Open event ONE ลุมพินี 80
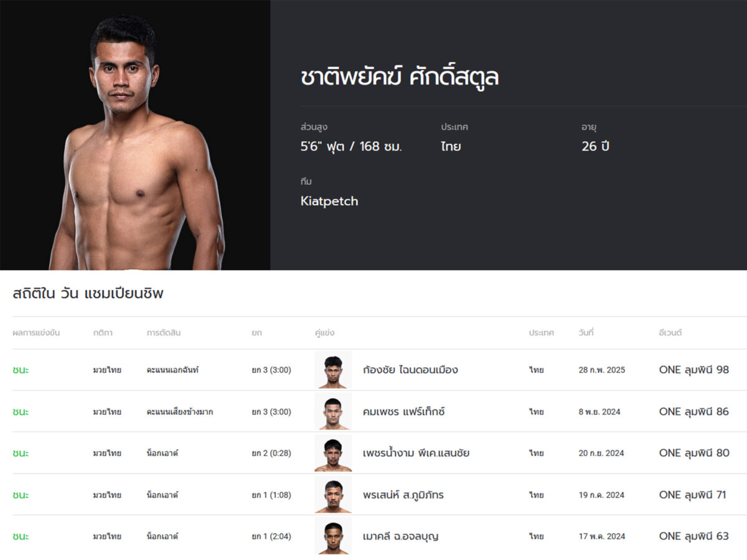The width and height of the screenshot is (747, 560). pos(694,453)
